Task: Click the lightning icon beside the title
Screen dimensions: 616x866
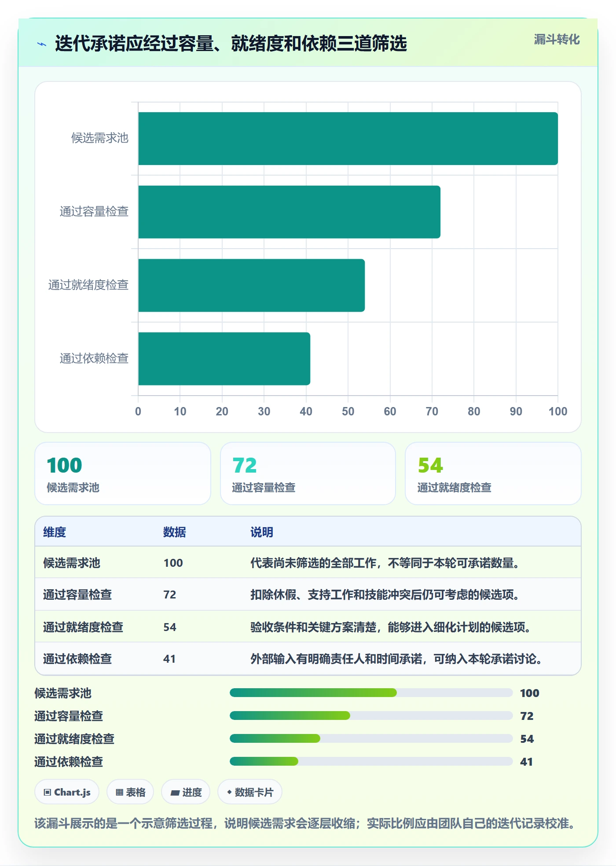Action: (x=42, y=44)
